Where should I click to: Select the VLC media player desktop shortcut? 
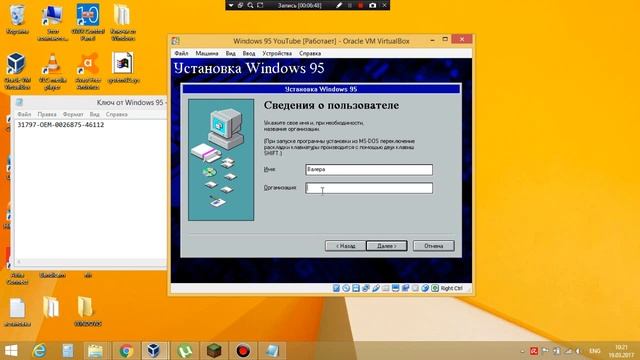point(52,71)
